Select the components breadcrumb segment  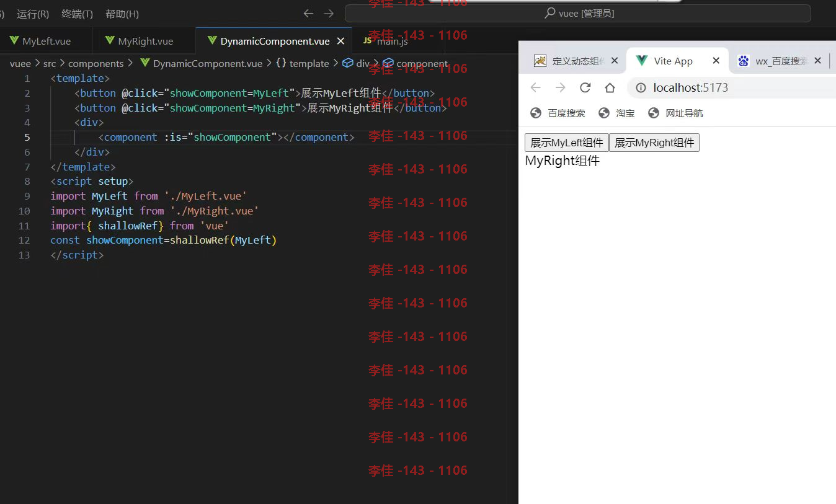pos(96,63)
